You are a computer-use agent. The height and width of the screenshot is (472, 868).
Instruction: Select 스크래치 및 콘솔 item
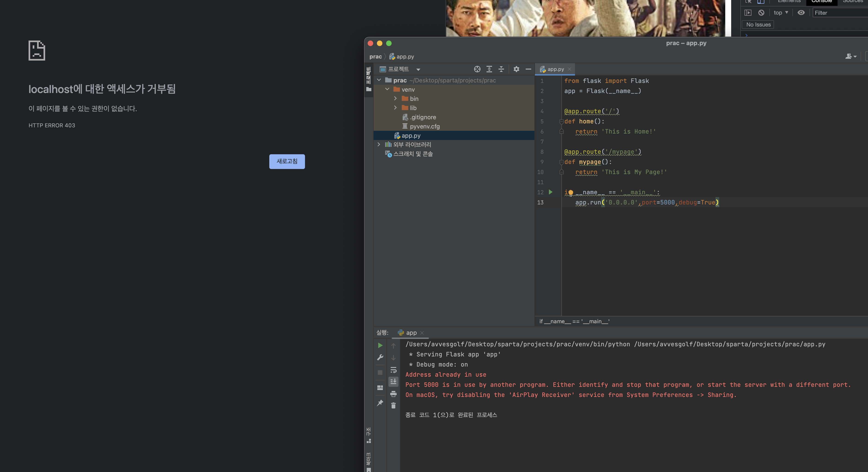409,154
